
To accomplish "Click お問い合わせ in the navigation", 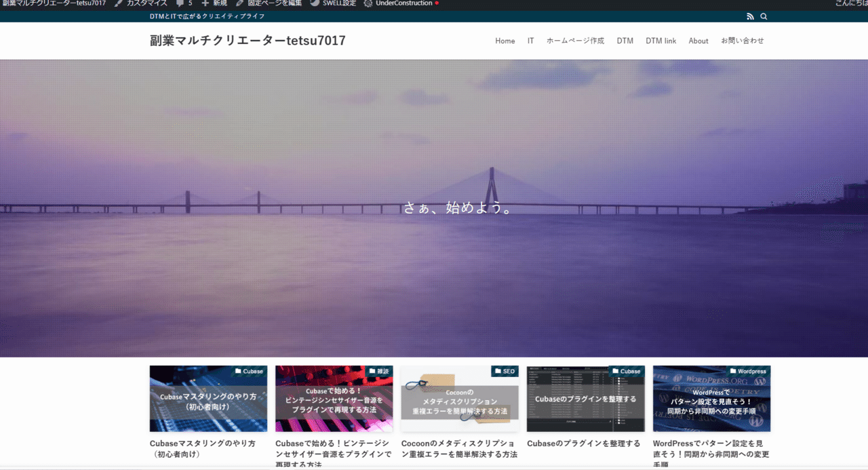I will tap(743, 41).
